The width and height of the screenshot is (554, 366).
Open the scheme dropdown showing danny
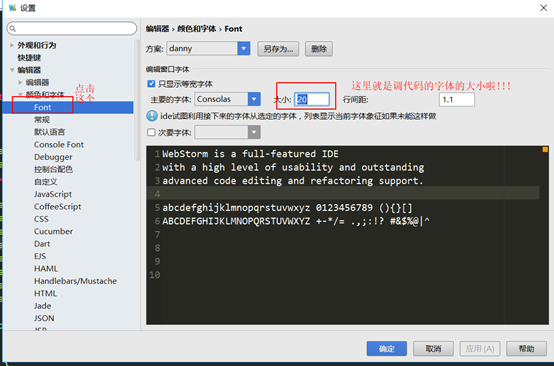pyautogui.click(x=208, y=48)
